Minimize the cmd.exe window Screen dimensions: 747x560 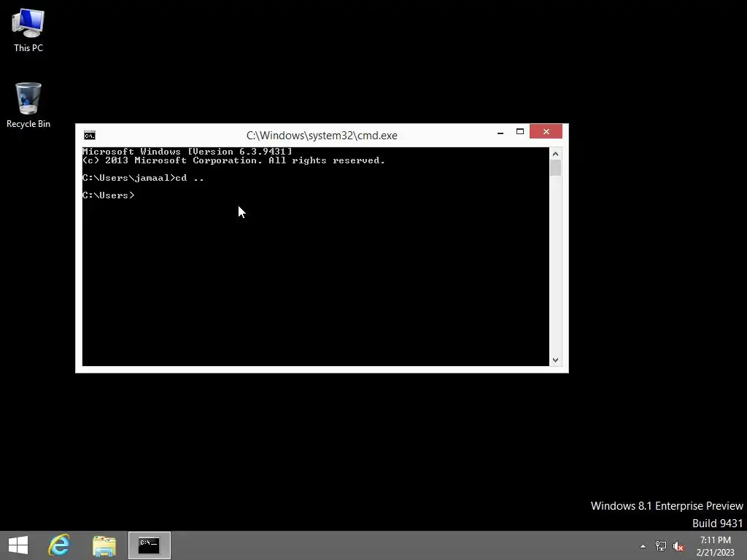[x=500, y=132]
